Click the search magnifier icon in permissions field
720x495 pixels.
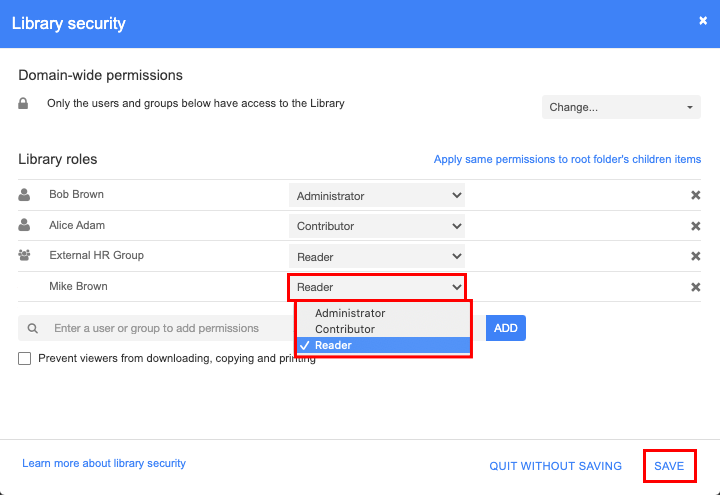(x=33, y=328)
